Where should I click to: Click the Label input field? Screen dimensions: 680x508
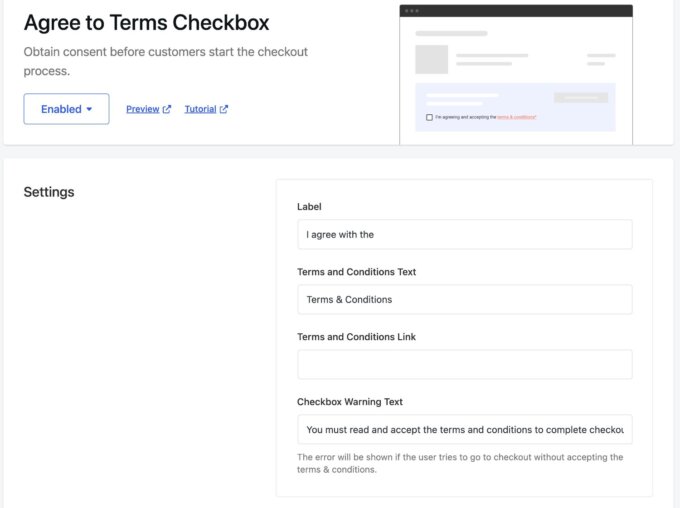(465, 235)
